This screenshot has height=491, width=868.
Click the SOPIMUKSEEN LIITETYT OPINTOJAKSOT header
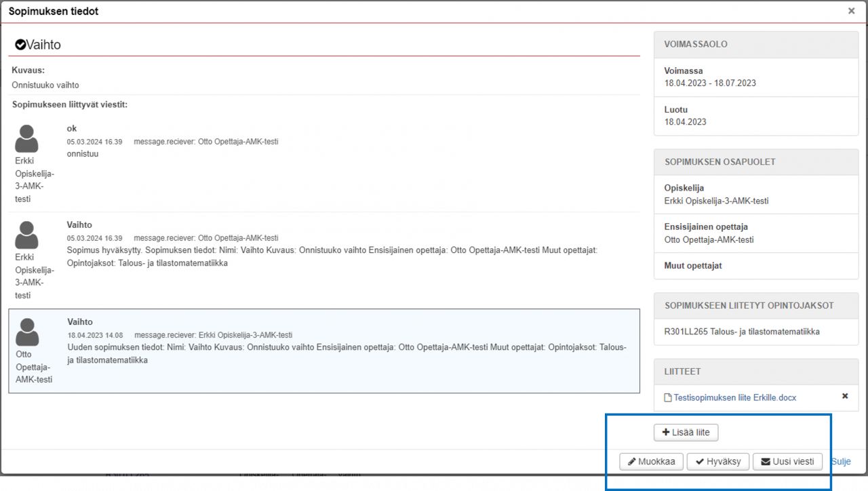pyautogui.click(x=756, y=305)
